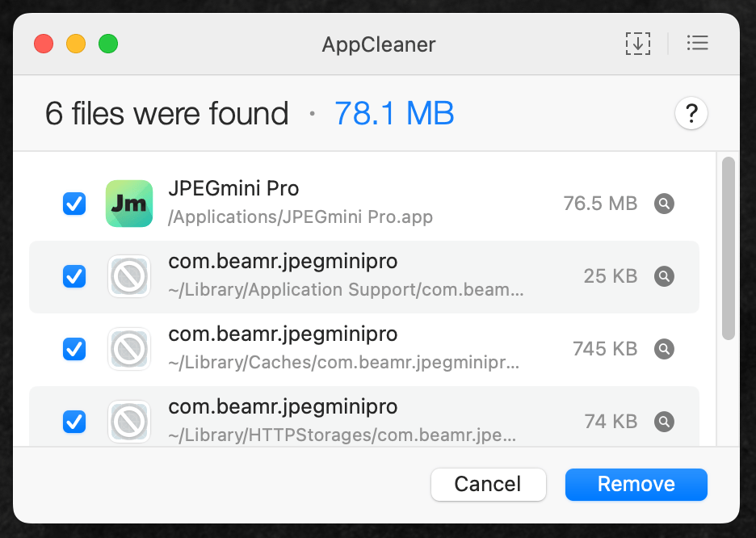Screen dimensions: 756x538
Task: Deselect the Caches com.beamr.jpegminipro checkbox
Action: (x=74, y=349)
